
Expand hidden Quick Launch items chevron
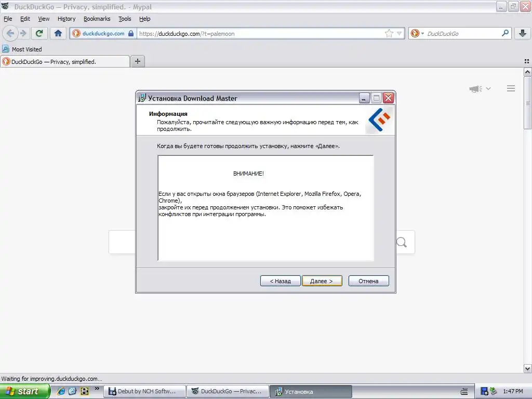point(97,389)
